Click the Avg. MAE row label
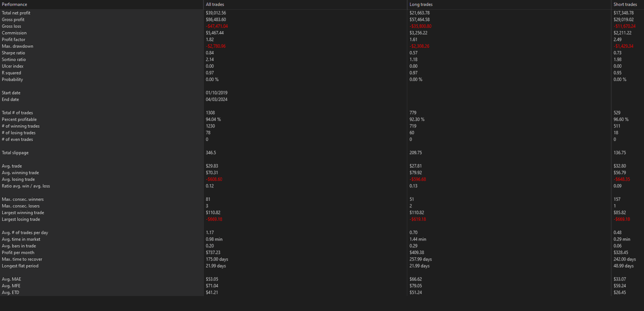This screenshot has height=311, width=644. point(12,279)
